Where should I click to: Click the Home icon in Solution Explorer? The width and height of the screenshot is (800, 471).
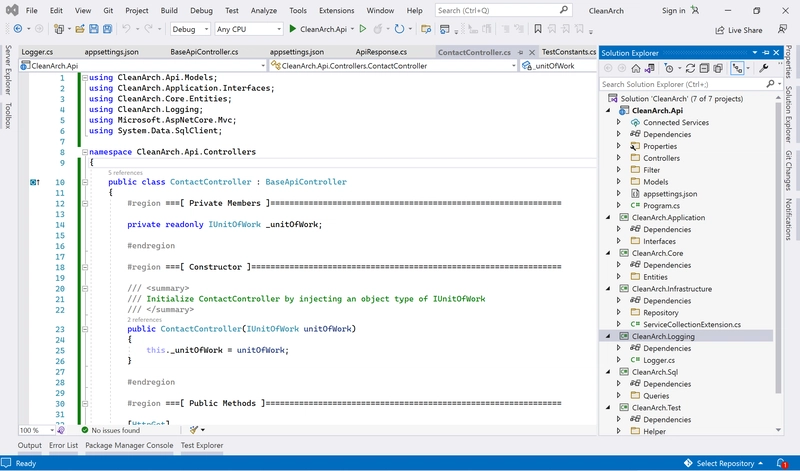point(635,68)
